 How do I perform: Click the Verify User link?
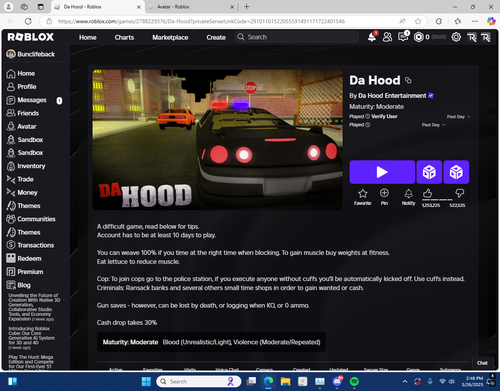pyautogui.click(x=384, y=116)
